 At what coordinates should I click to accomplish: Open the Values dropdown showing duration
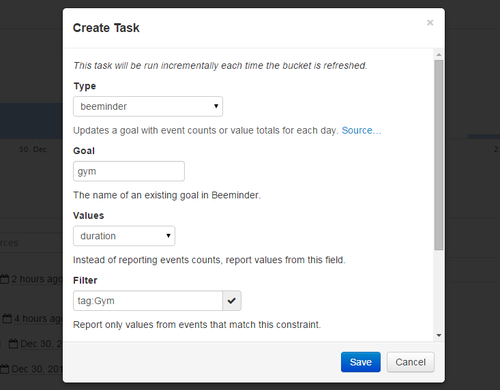pyautogui.click(x=124, y=236)
